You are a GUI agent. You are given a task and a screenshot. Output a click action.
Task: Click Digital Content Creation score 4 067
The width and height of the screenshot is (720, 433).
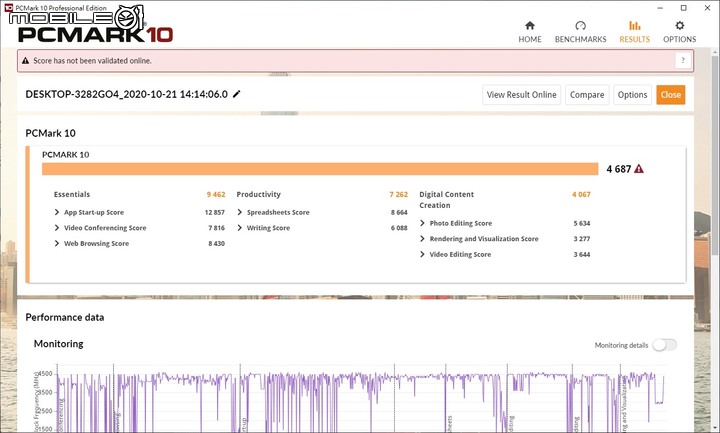(x=581, y=194)
